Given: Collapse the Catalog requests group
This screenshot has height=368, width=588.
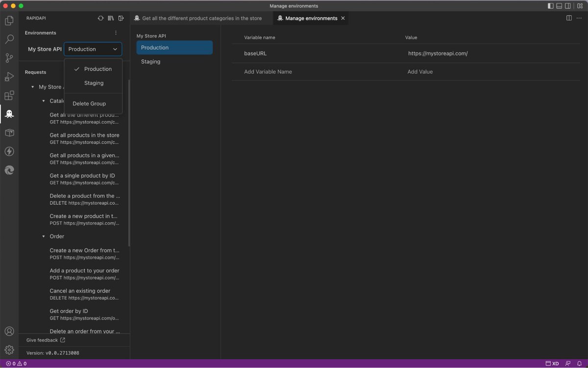Looking at the screenshot, I should (44, 101).
